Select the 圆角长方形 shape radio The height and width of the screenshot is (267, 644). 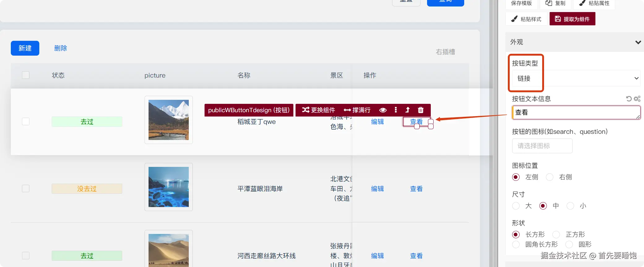pyautogui.click(x=516, y=244)
